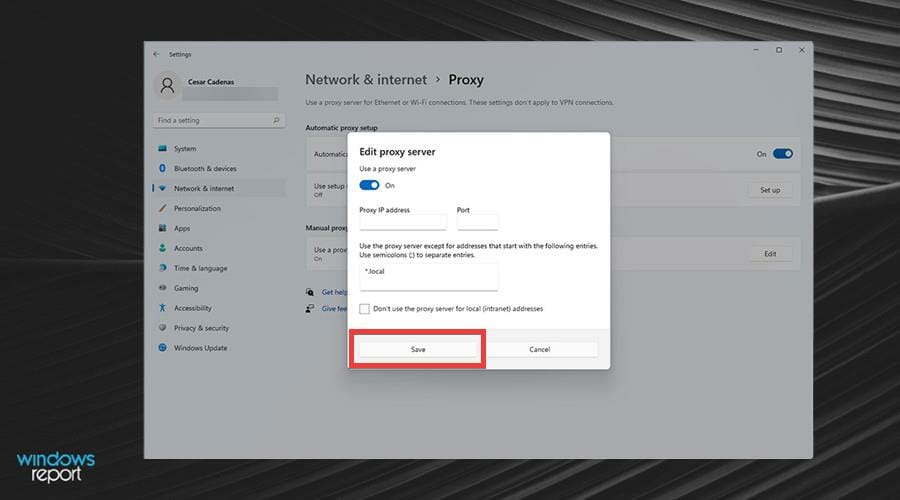Image resolution: width=900 pixels, height=500 pixels.
Task: Save the proxy server settings
Action: (418, 349)
